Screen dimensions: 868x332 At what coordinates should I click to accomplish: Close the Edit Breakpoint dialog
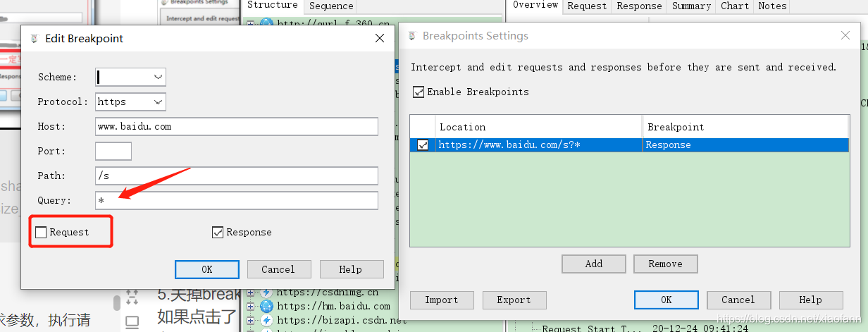coord(380,39)
